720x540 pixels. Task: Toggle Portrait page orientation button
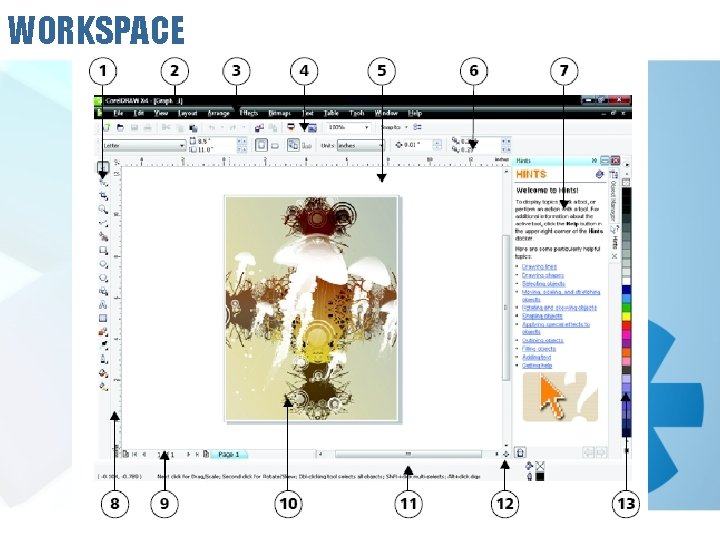261,145
